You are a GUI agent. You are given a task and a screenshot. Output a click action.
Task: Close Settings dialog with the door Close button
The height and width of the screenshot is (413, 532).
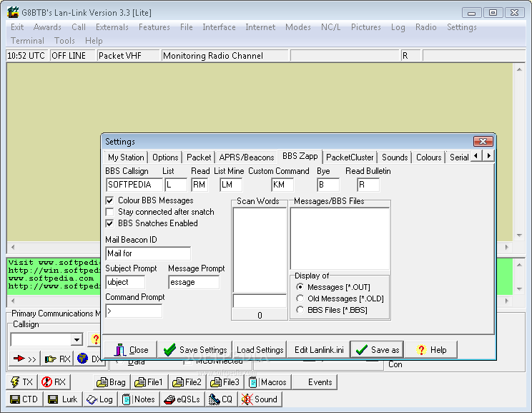tap(131, 349)
